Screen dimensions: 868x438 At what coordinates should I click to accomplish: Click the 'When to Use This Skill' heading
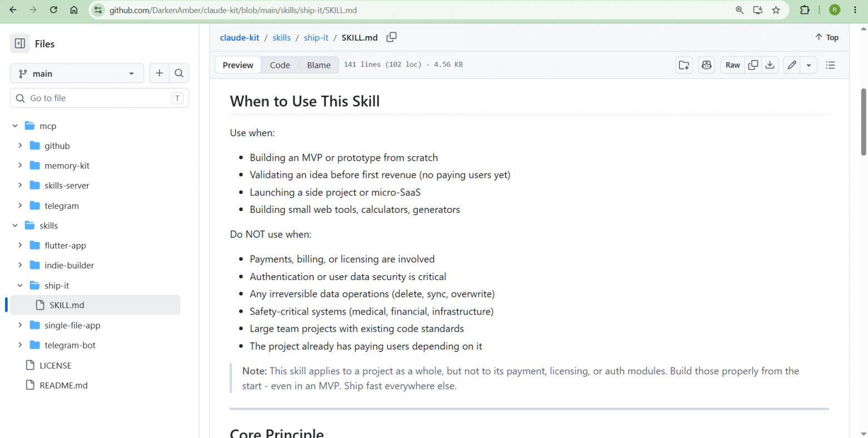(305, 101)
